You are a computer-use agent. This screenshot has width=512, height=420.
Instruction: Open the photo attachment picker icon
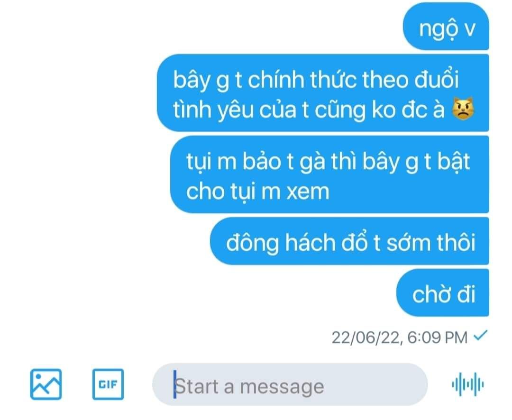pyautogui.click(x=46, y=384)
